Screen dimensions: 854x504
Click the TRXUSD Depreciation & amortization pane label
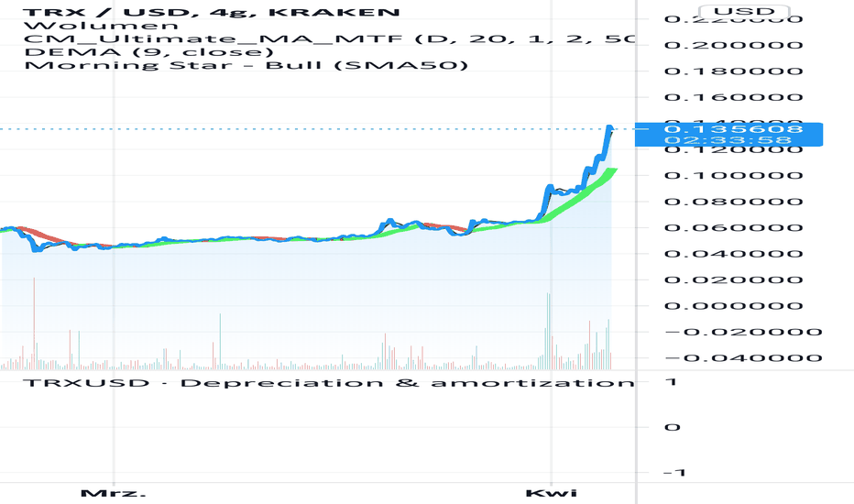tap(328, 382)
